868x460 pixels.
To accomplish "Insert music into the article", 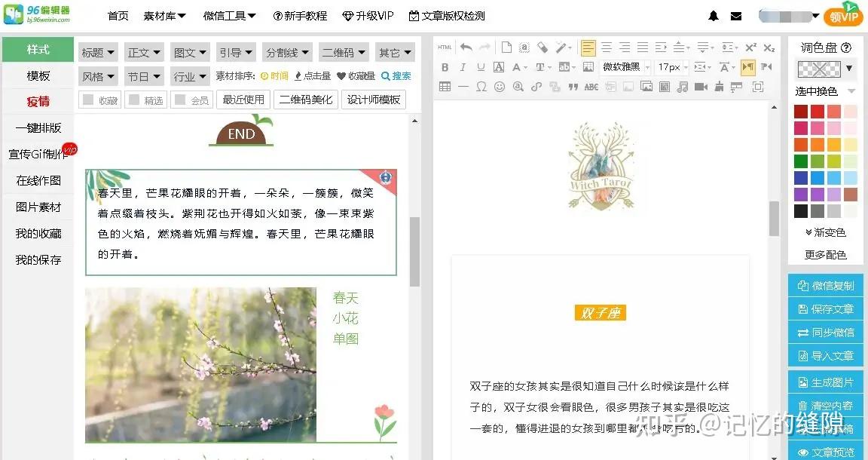I will point(683,87).
